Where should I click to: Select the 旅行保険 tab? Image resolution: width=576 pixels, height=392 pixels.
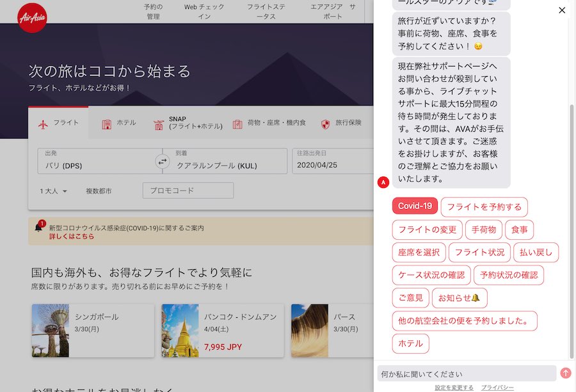[341, 123]
